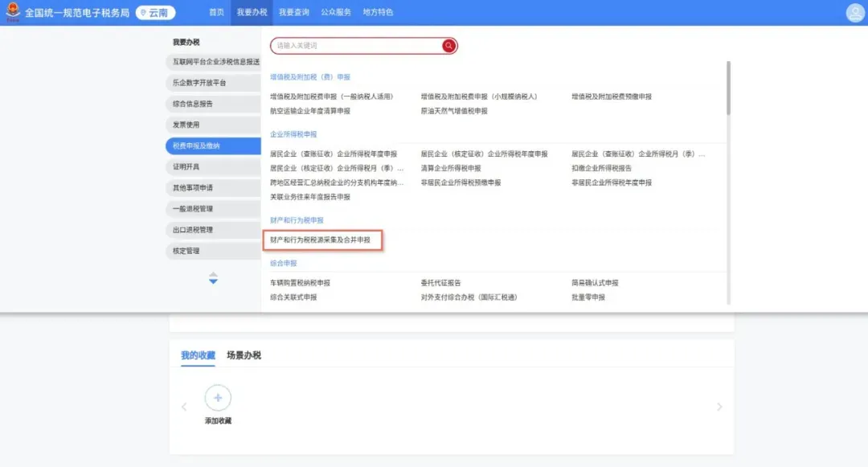Open 清算企业所得税申报
The image size is (868, 467).
pyautogui.click(x=451, y=168)
